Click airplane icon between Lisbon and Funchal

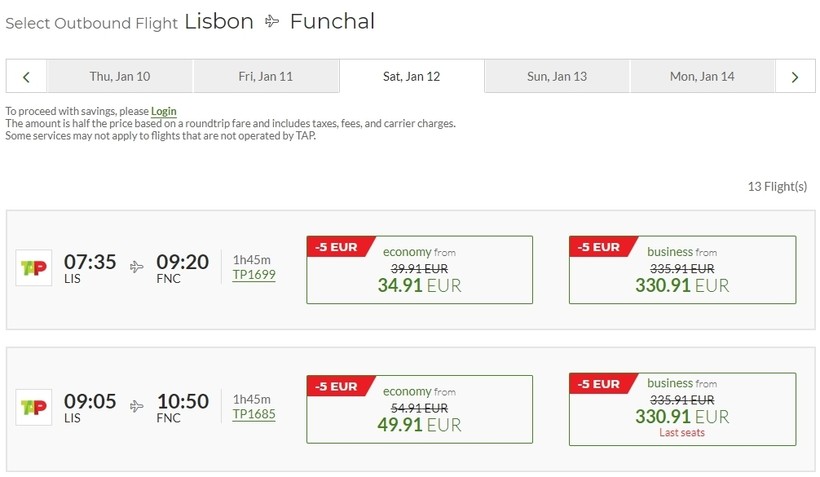[271, 21]
